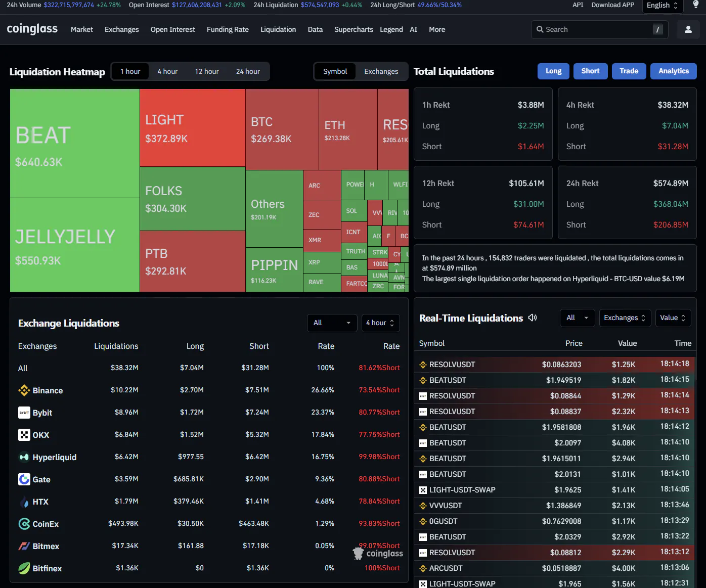Open the Exchanges menu in the top navigation
The height and width of the screenshot is (588, 706).
click(122, 29)
